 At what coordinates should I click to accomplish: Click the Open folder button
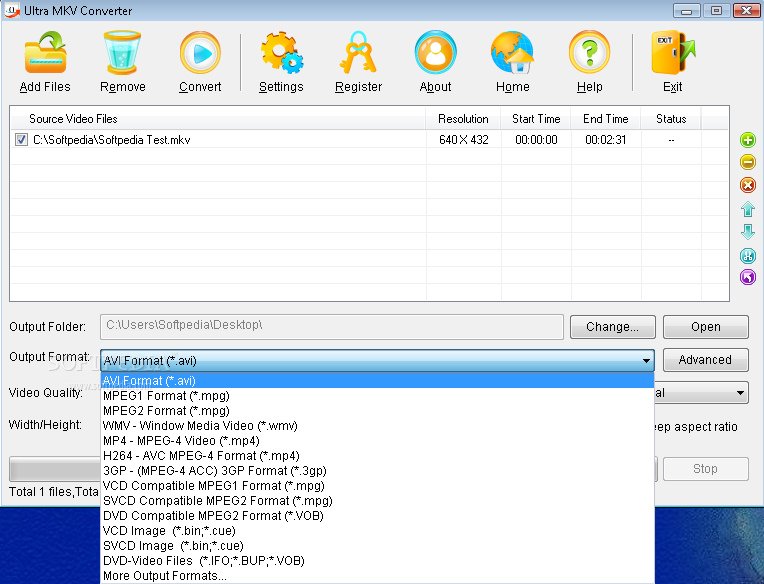706,327
